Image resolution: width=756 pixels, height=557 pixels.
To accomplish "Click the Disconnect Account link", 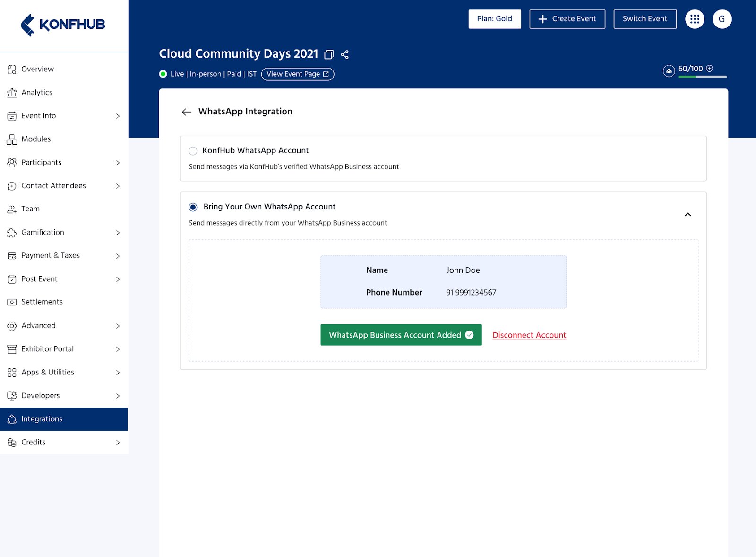I will click(529, 335).
